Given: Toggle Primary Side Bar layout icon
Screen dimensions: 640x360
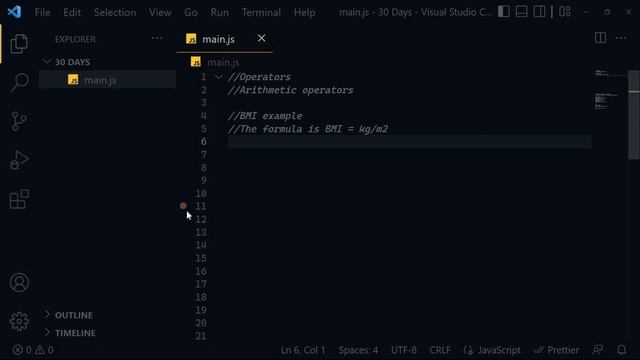Looking at the screenshot, I should click(x=503, y=12).
